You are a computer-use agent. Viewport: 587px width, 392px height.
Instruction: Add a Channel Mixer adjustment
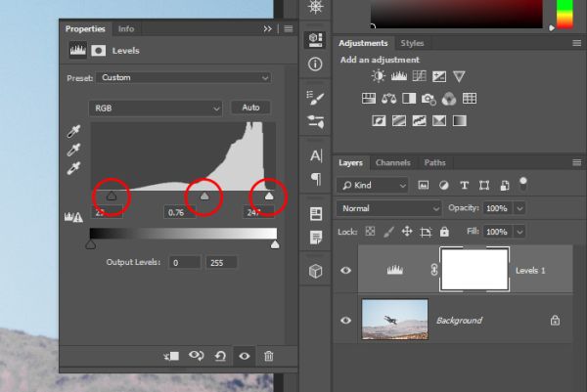[449, 99]
